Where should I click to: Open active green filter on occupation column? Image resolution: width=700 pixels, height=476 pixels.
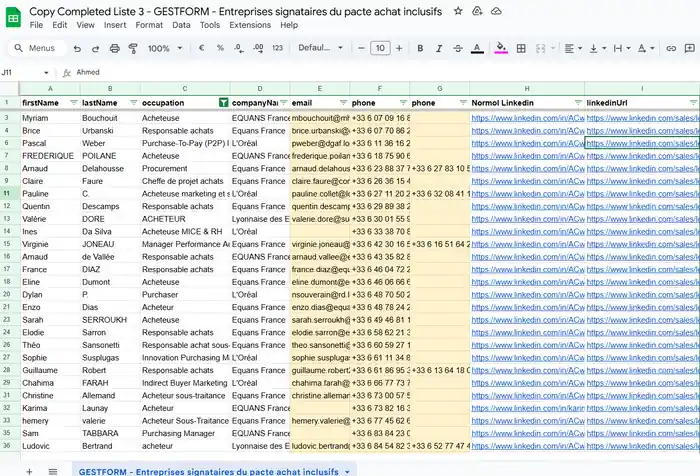(x=224, y=103)
